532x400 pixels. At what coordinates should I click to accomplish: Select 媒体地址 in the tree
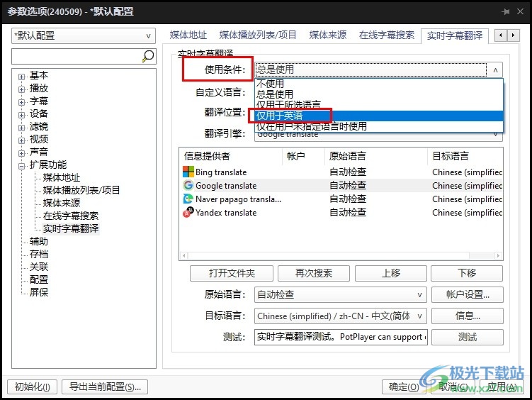point(62,177)
